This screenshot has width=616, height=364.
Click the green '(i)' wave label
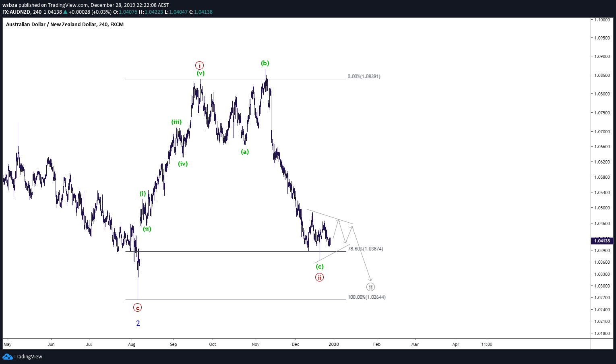tap(143, 194)
